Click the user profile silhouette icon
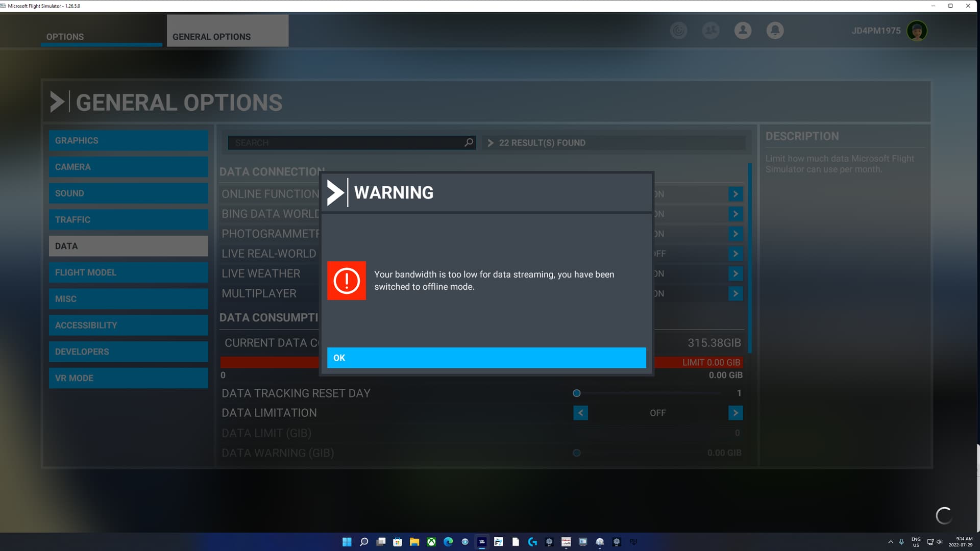This screenshot has height=551, width=980. (x=742, y=31)
